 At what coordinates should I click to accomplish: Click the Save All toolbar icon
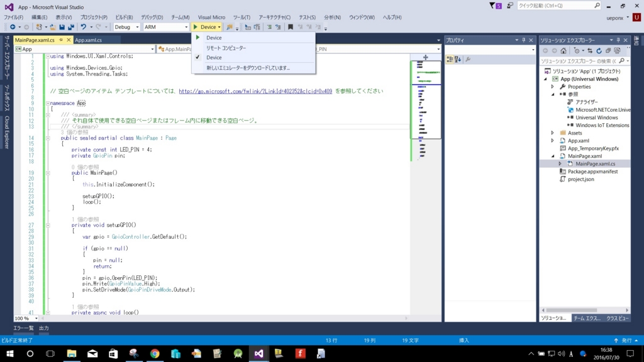(x=70, y=27)
